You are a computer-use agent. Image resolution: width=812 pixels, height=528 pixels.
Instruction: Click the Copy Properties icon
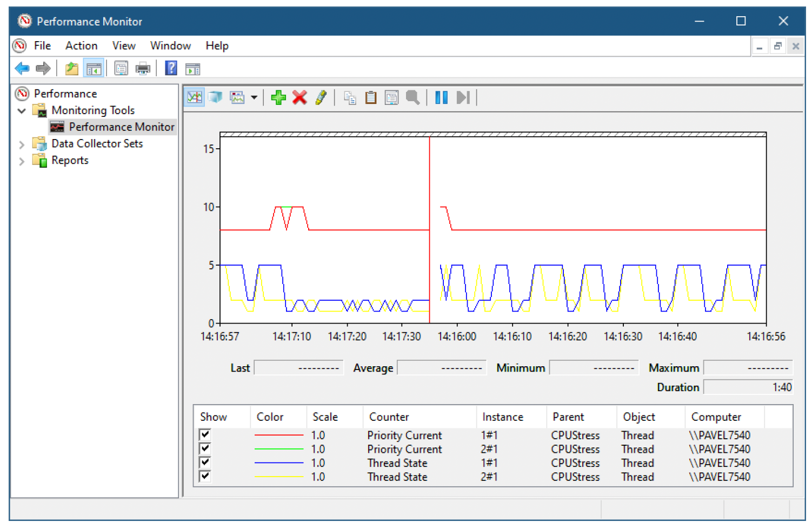pos(350,97)
